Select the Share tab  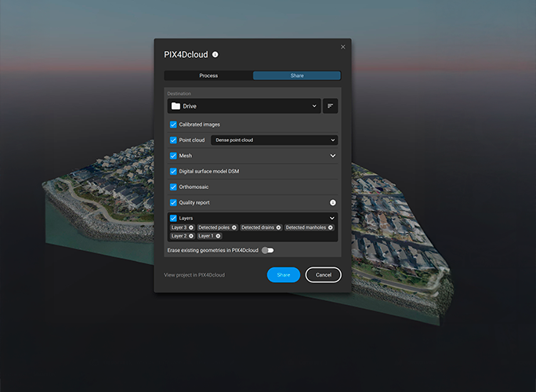point(297,75)
